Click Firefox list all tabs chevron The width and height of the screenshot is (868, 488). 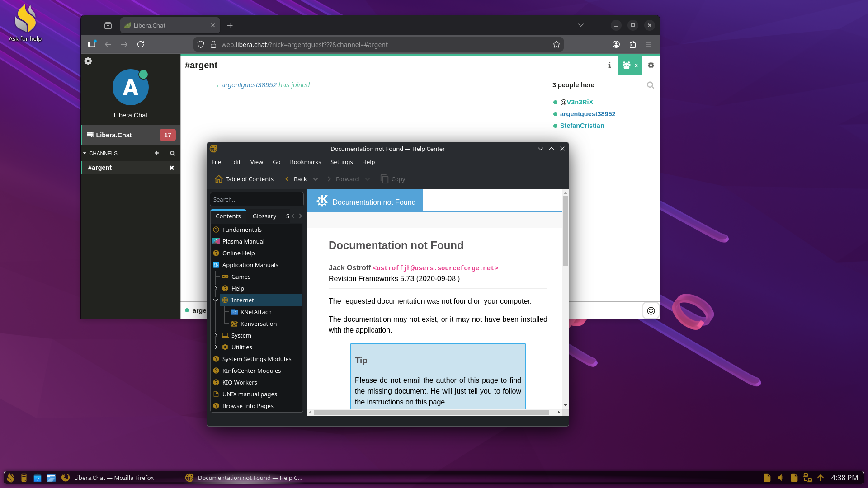(x=581, y=25)
